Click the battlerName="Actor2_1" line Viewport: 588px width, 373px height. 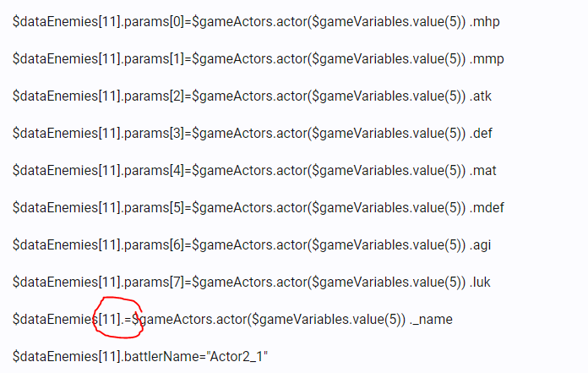click(x=140, y=356)
